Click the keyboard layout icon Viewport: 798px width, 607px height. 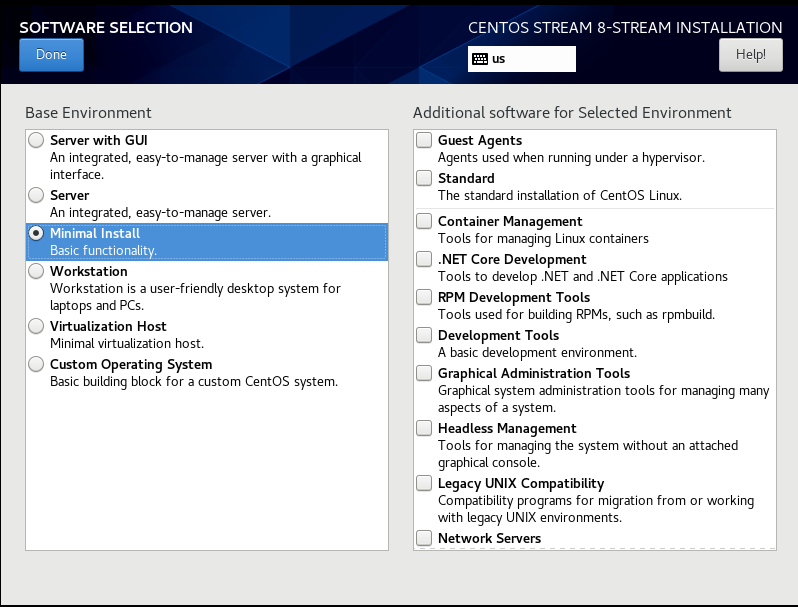coord(479,59)
